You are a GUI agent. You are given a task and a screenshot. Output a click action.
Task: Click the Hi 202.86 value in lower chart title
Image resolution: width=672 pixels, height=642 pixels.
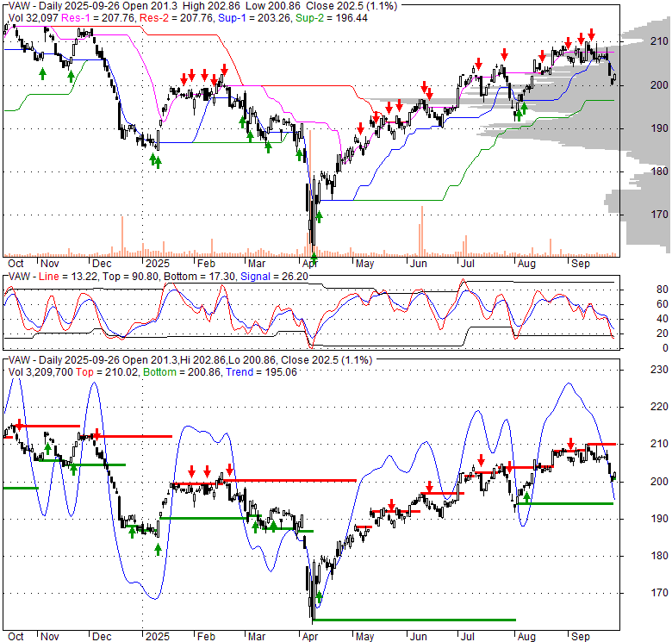(x=203, y=360)
